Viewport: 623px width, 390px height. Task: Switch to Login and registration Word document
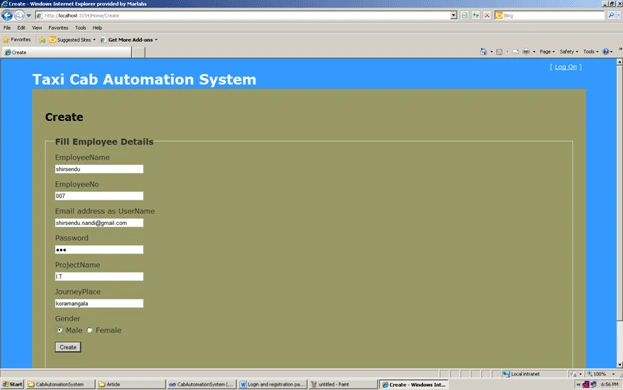[273, 384]
